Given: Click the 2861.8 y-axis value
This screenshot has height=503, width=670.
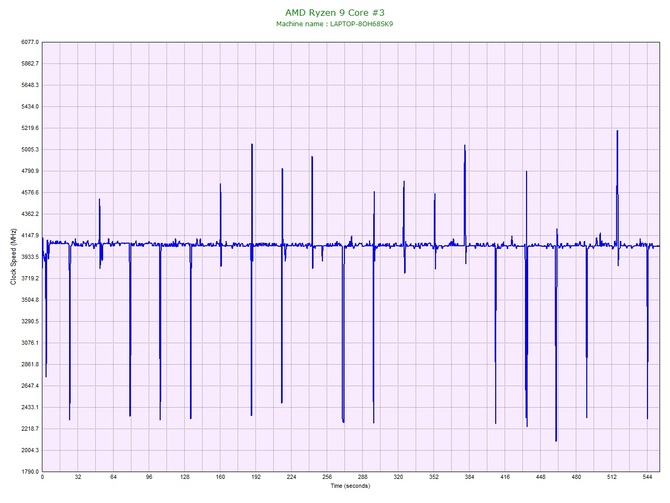Looking at the screenshot, I should (30, 364).
